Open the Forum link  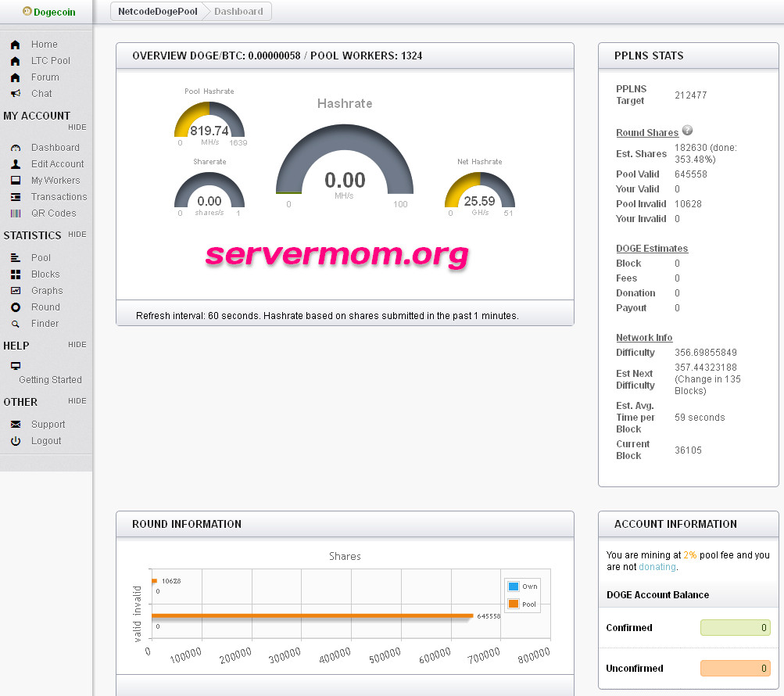[45, 77]
